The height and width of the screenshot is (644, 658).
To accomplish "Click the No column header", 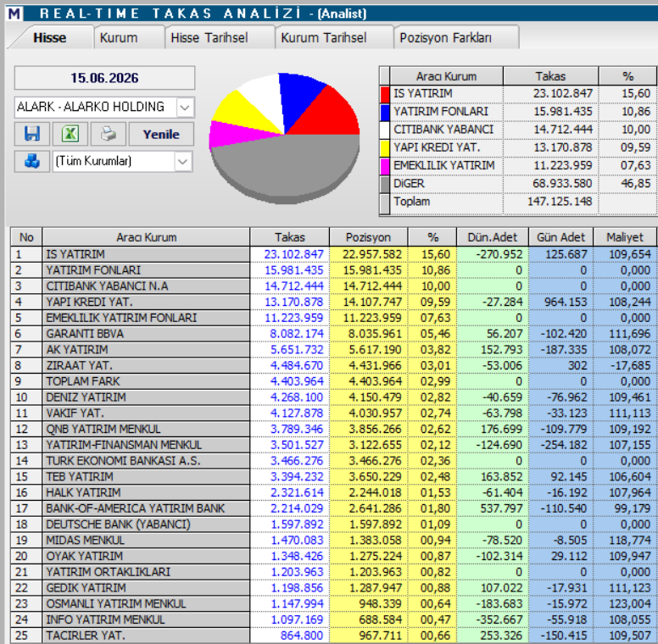I will [26, 237].
